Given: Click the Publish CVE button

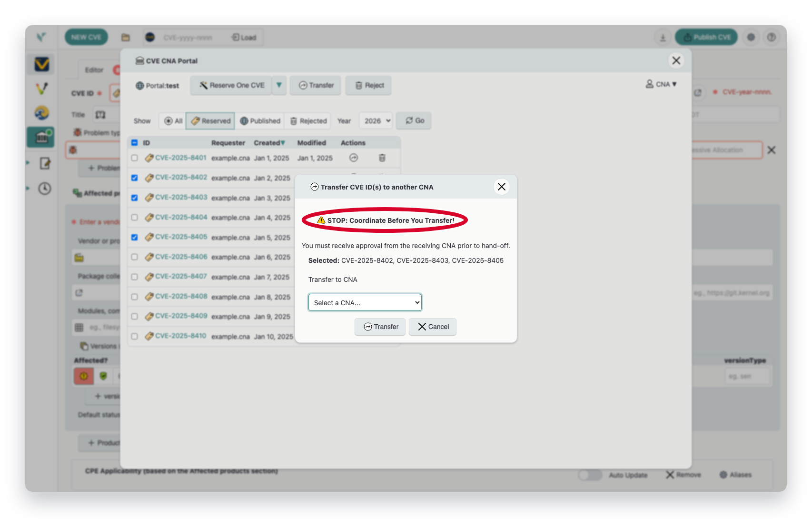Looking at the screenshot, I should [706, 37].
